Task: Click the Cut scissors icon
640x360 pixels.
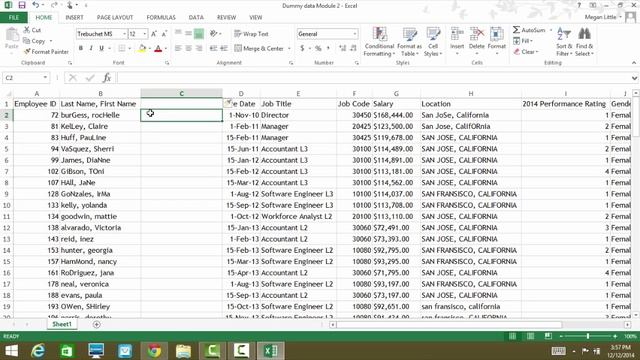Action: click(x=27, y=30)
